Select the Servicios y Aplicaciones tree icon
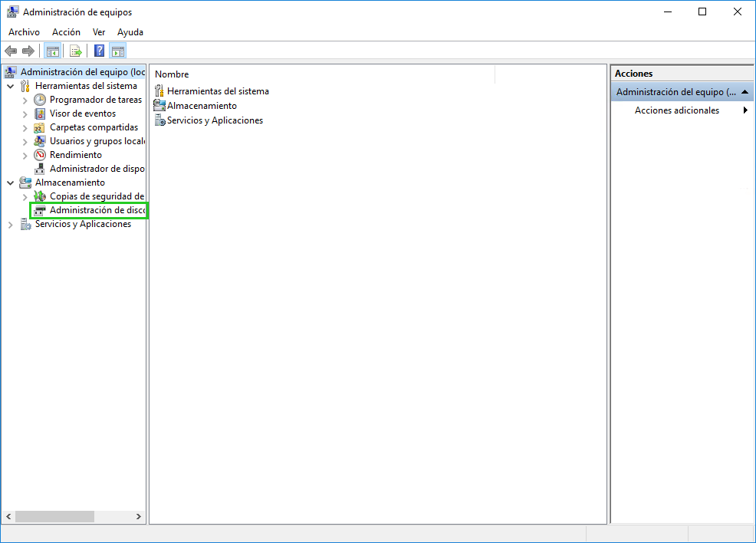This screenshot has height=543, width=756. click(25, 224)
